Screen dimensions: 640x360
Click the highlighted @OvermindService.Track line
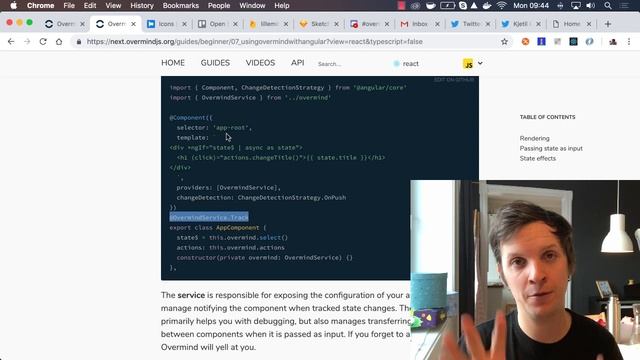coord(209,218)
